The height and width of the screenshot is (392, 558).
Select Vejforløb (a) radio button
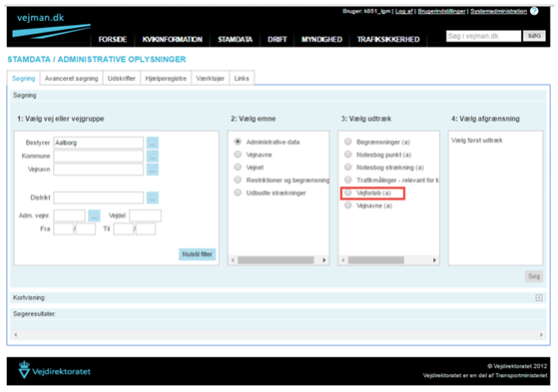point(348,193)
